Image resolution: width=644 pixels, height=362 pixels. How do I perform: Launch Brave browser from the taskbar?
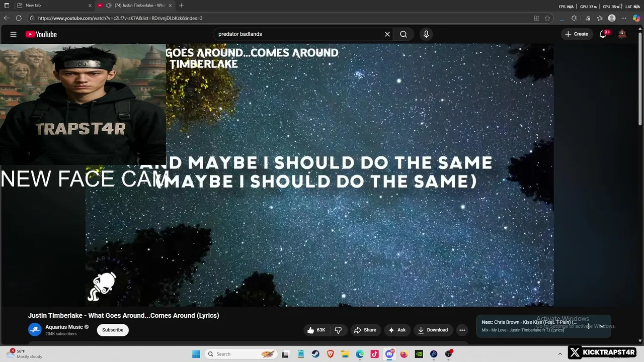tap(330, 354)
